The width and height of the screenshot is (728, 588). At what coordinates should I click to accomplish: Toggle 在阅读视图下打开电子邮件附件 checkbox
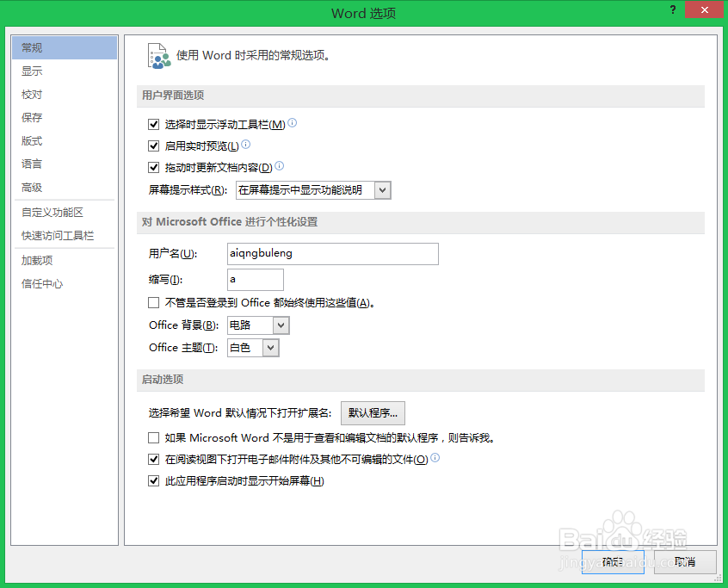point(154,460)
